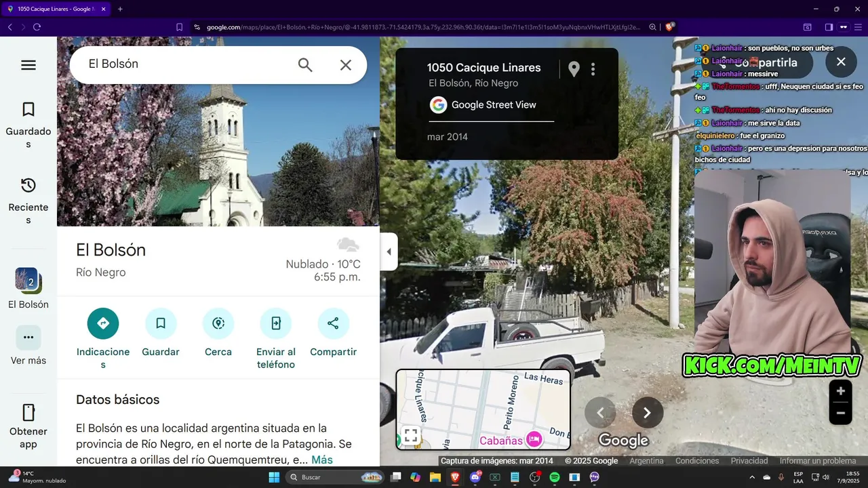The height and width of the screenshot is (488, 868).
Task: Open Discord from taskbar
Action: click(475, 477)
